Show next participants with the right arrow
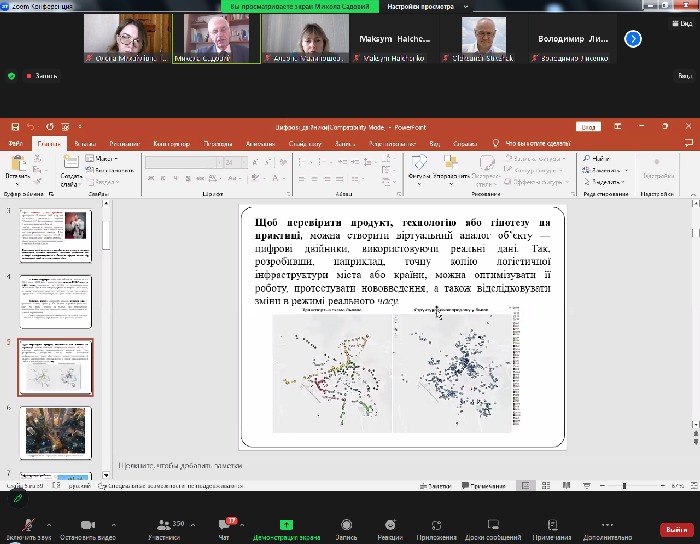 pos(632,38)
